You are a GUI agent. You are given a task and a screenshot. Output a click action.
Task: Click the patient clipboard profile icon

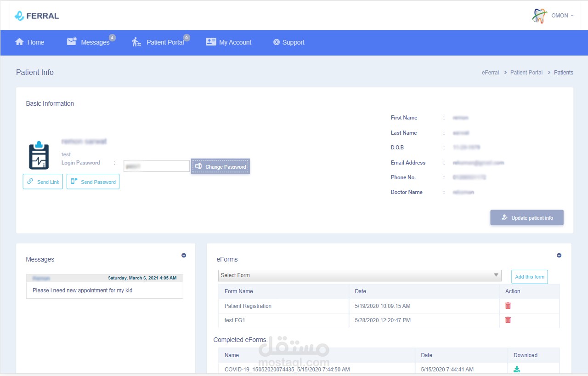click(39, 155)
